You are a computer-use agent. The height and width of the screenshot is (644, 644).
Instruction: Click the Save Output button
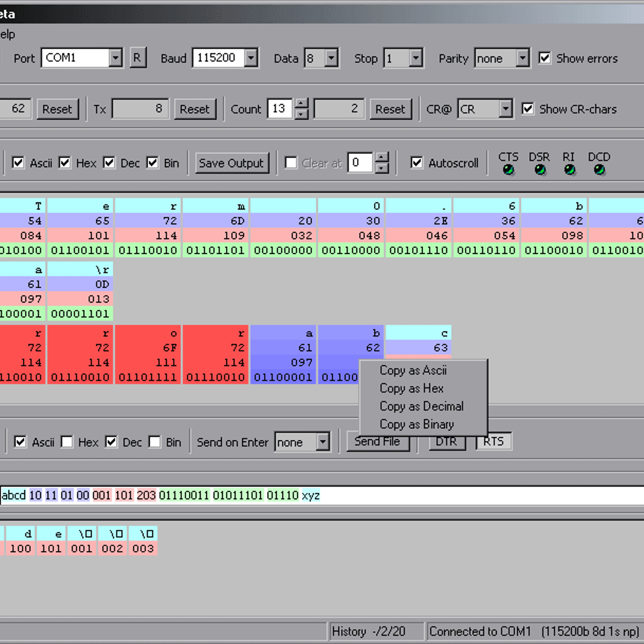(x=231, y=163)
